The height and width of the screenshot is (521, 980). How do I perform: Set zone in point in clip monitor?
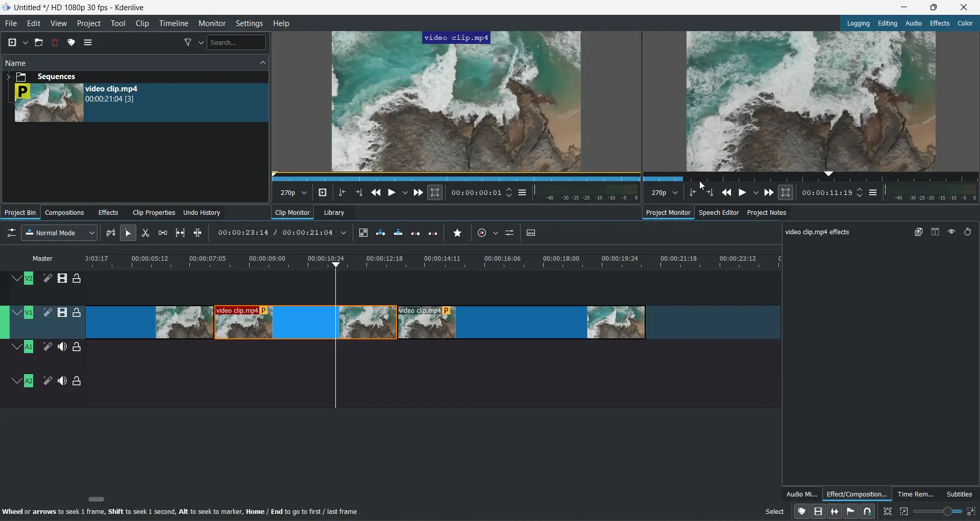coord(343,193)
